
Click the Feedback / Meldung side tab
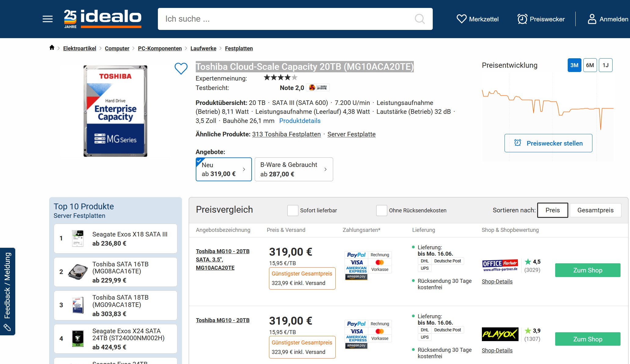point(8,291)
